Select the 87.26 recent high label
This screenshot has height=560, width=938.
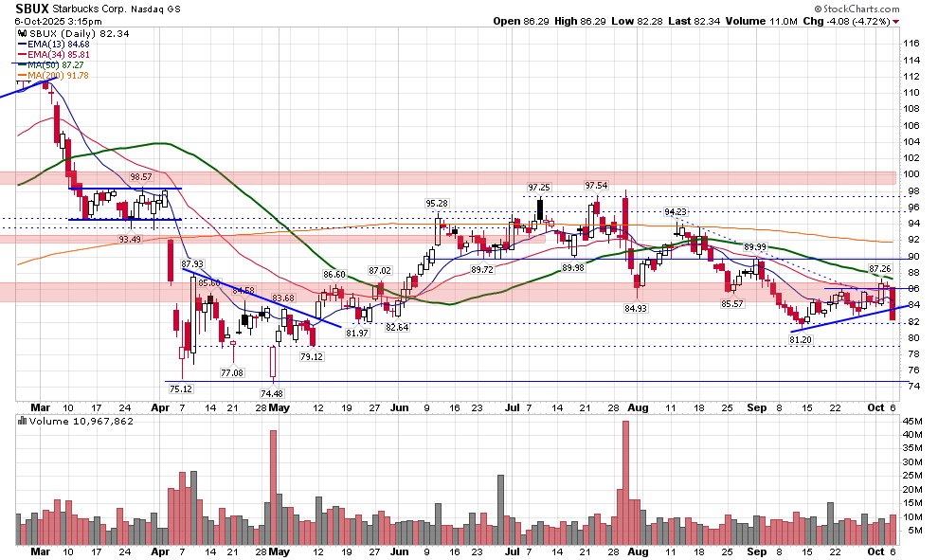pos(880,270)
